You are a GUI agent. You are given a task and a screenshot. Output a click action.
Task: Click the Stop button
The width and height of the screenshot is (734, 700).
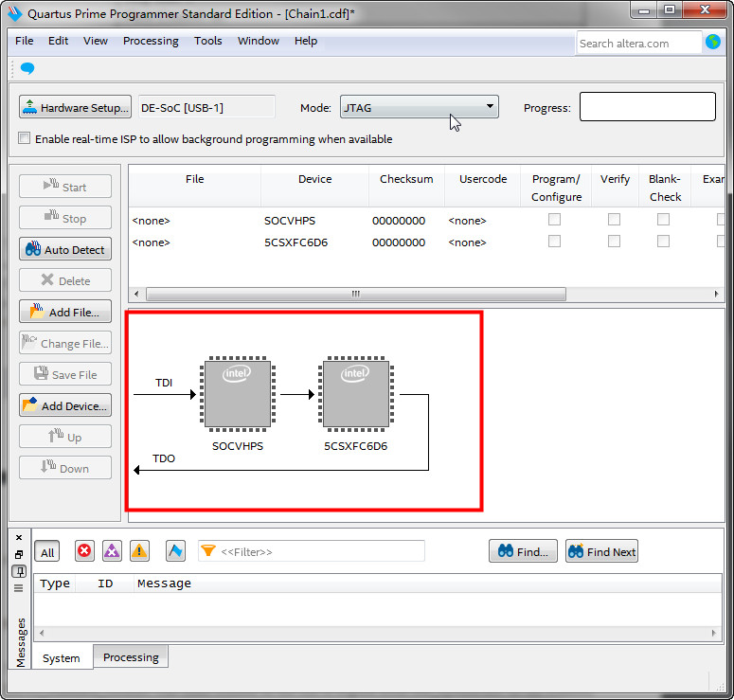point(65,218)
